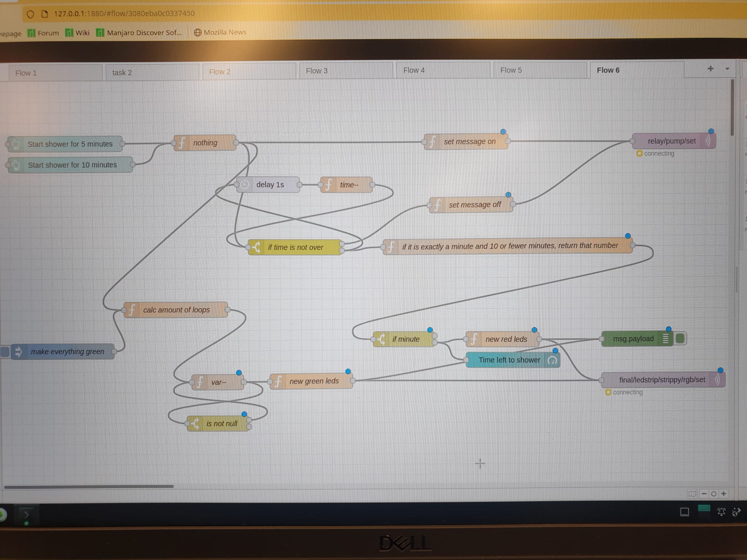Click the notifications bell in system tray
Screen dimensions: 747x560
click(721, 512)
